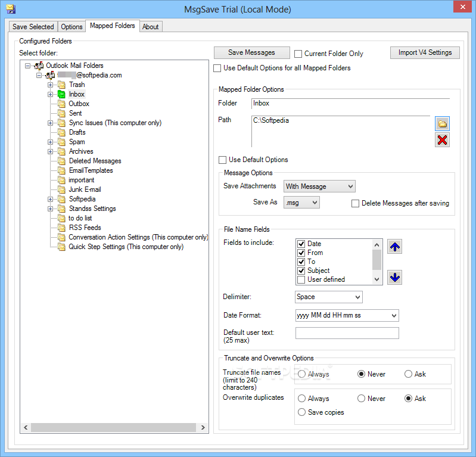Uncheck the From field checkbox

pos(301,253)
